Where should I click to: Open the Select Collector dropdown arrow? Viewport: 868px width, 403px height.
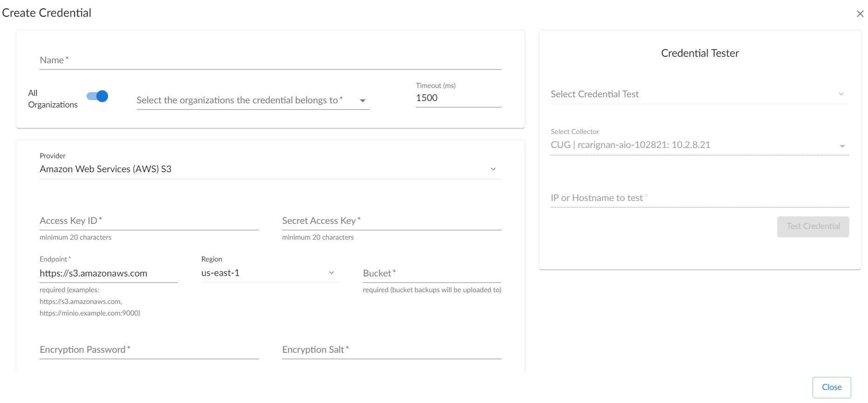pyautogui.click(x=842, y=146)
